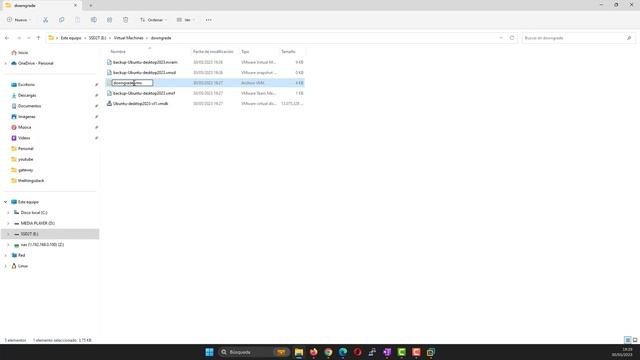Image resolution: width=640 pixels, height=360 pixels.
Task: Launch Microsoft Edge from the taskbar
Action: click(x=343, y=352)
